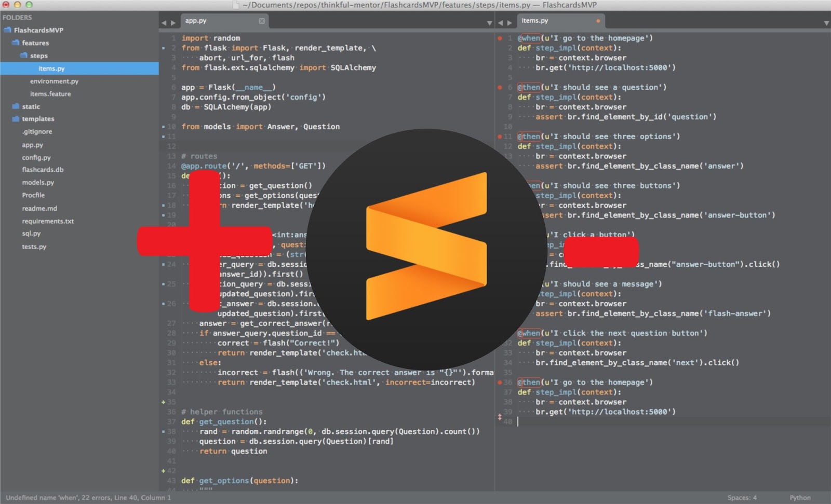Close the app.py tab
The image size is (831, 504).
(262, 21)
